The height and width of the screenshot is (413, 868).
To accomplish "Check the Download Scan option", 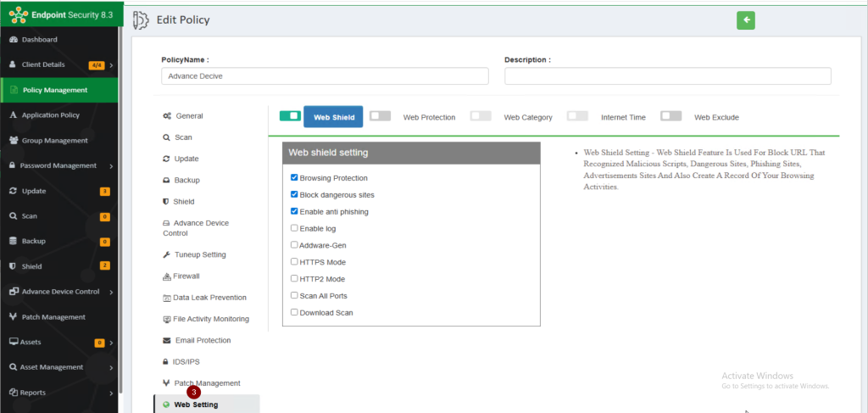I will (294, 312).
